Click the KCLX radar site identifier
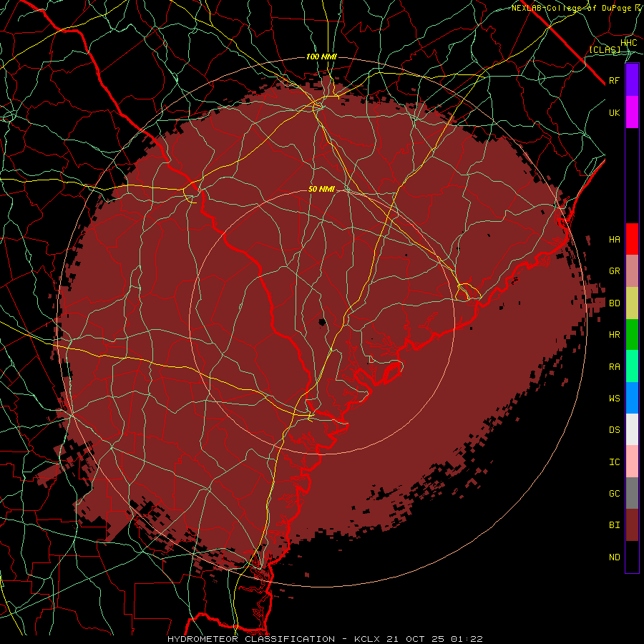Viewport: 644px width, 644px height. point(367,639)
